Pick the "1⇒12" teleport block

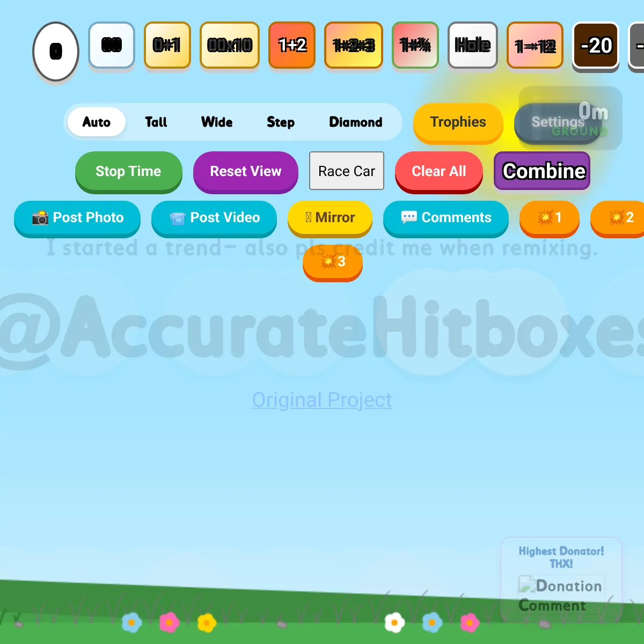point(535,46)
